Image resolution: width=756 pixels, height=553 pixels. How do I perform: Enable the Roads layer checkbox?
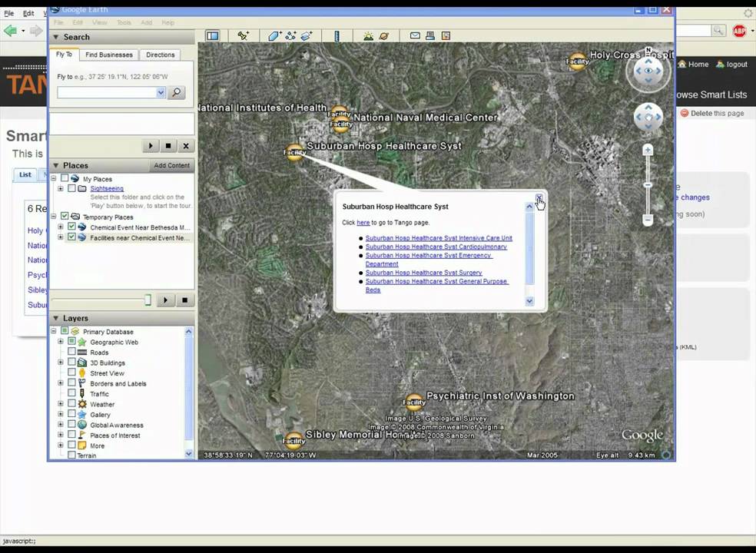(x=71, y=352)
